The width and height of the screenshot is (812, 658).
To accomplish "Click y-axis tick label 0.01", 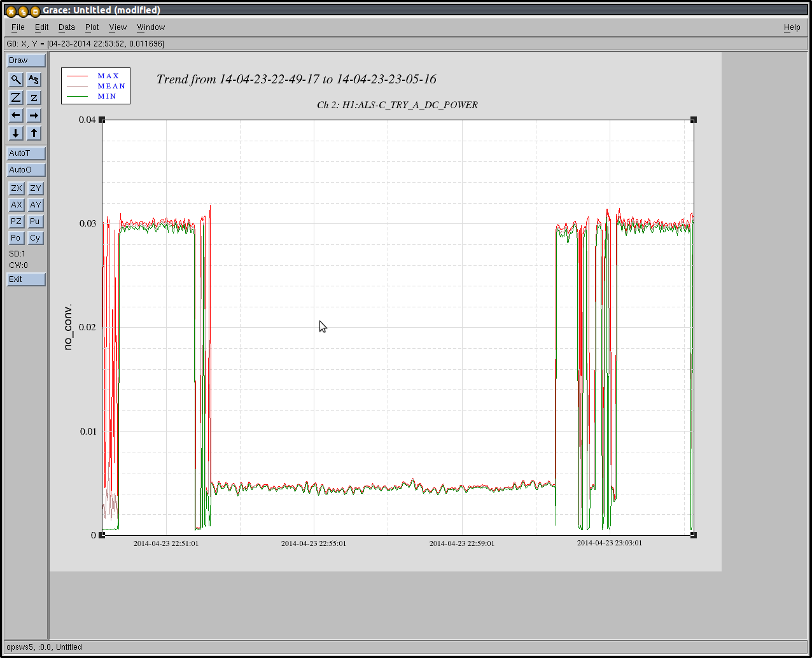I will [87, 431].
